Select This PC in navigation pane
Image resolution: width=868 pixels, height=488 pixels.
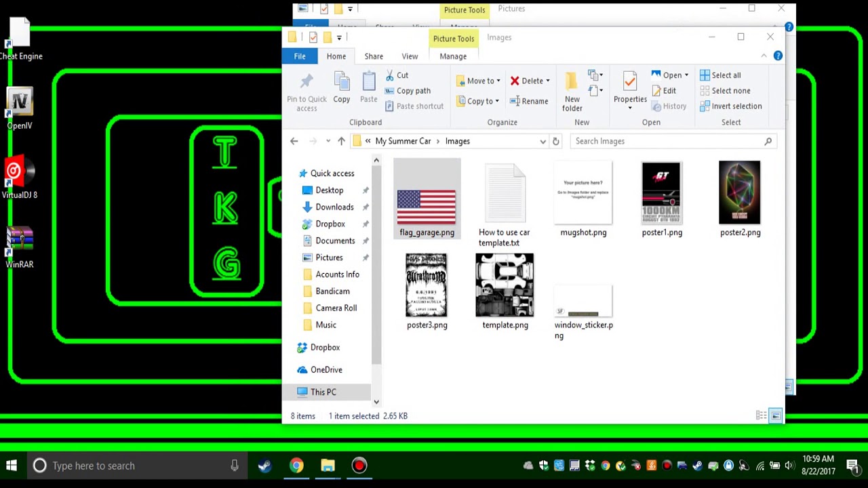(x=323, y=392)
